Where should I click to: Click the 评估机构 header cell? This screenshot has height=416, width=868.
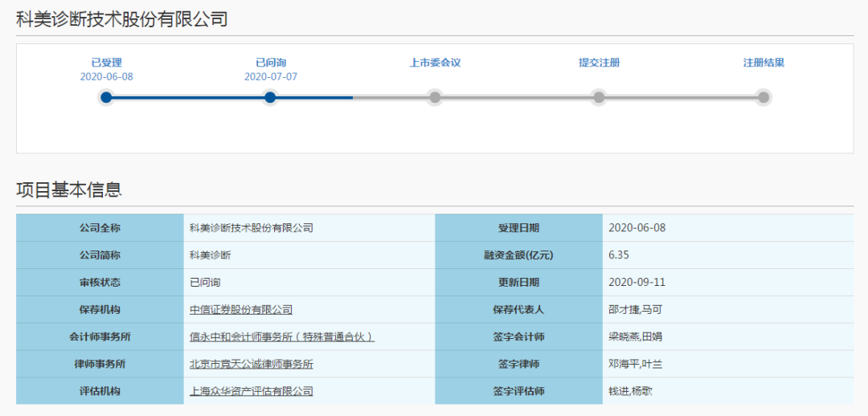click(100, 391)
